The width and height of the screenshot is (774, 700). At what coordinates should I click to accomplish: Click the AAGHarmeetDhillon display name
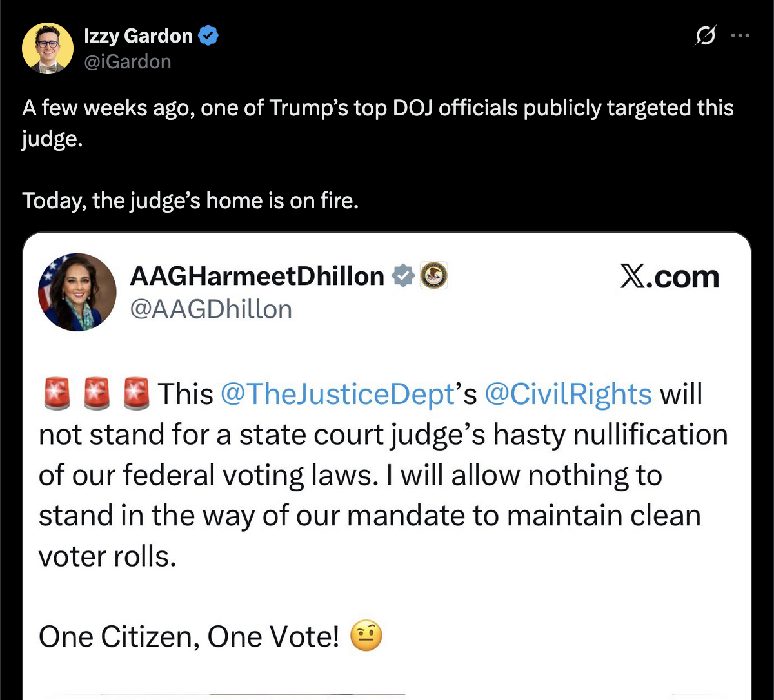pos(257,277)
